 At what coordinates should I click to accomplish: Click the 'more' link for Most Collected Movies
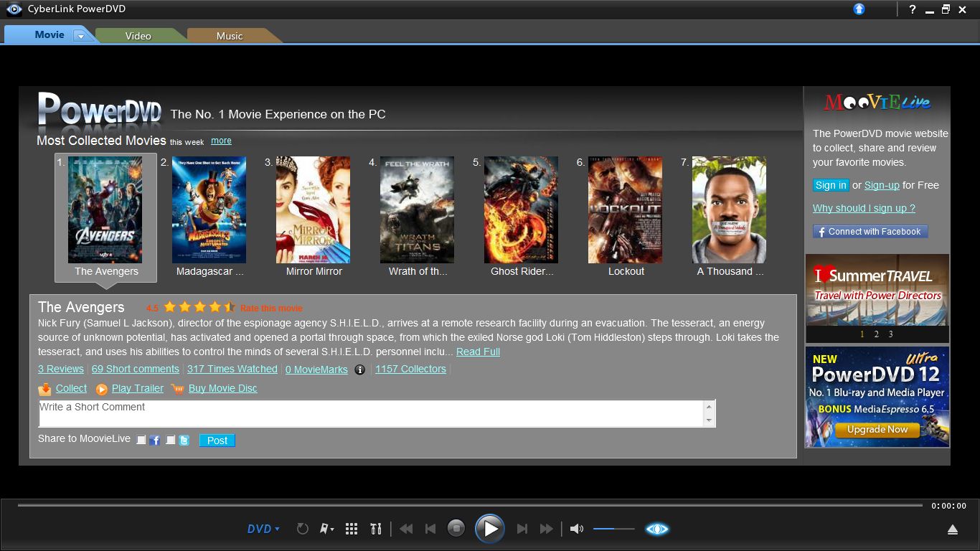[x=221, y=141]
